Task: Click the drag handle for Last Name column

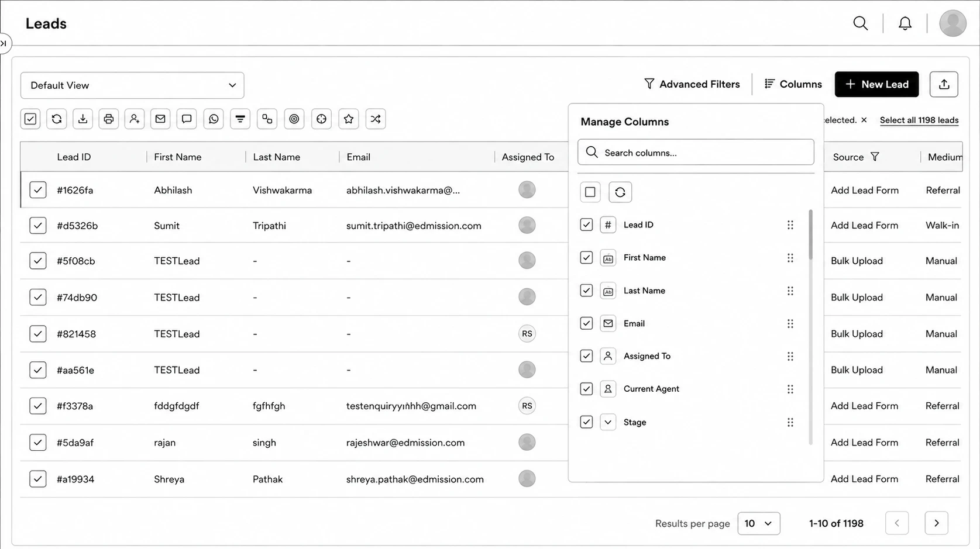Action: coord(790,291)
